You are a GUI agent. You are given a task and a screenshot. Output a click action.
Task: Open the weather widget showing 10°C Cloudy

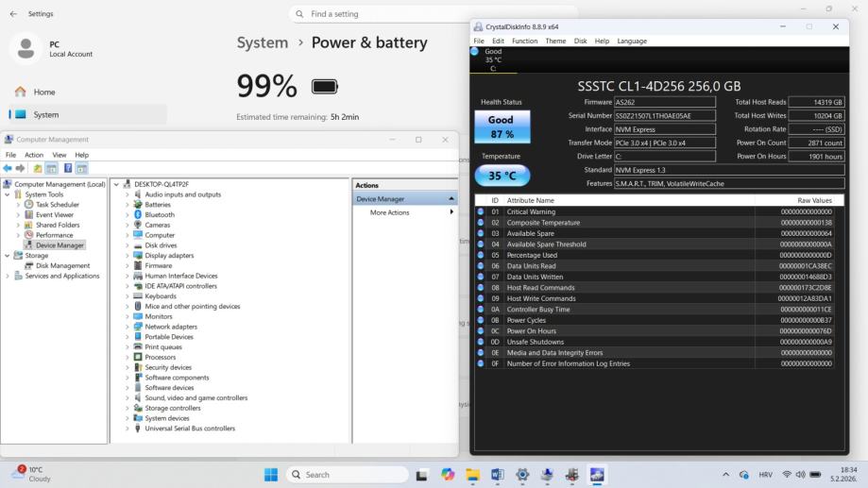coord(33,474)
